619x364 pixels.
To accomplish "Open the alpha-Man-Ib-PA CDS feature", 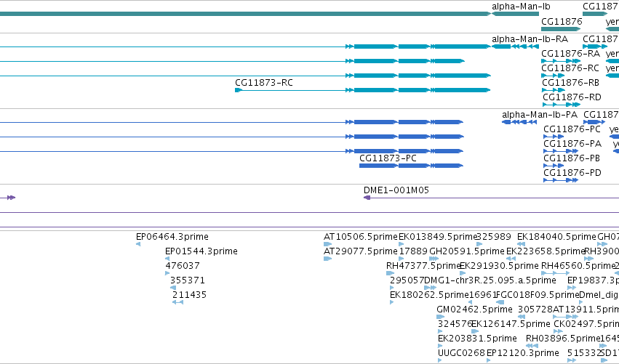I will (519, 122).
